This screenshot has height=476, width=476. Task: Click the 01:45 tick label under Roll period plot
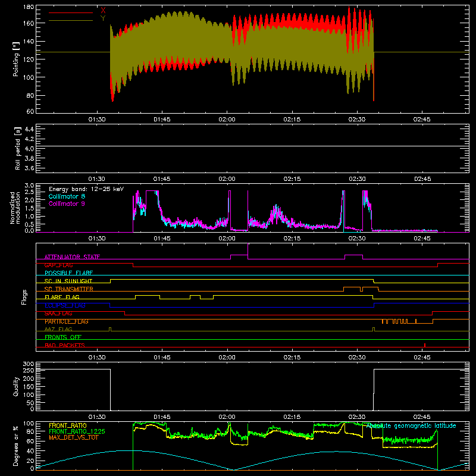click(162, 179)
